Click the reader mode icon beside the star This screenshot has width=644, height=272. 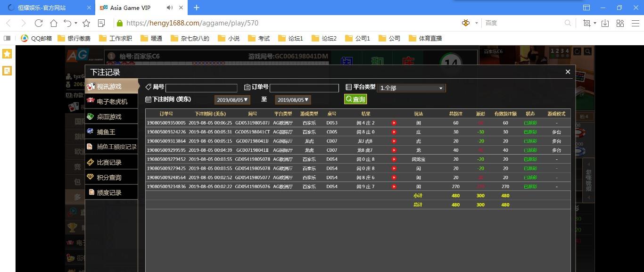pyautogui.click(x=101, y=23)
